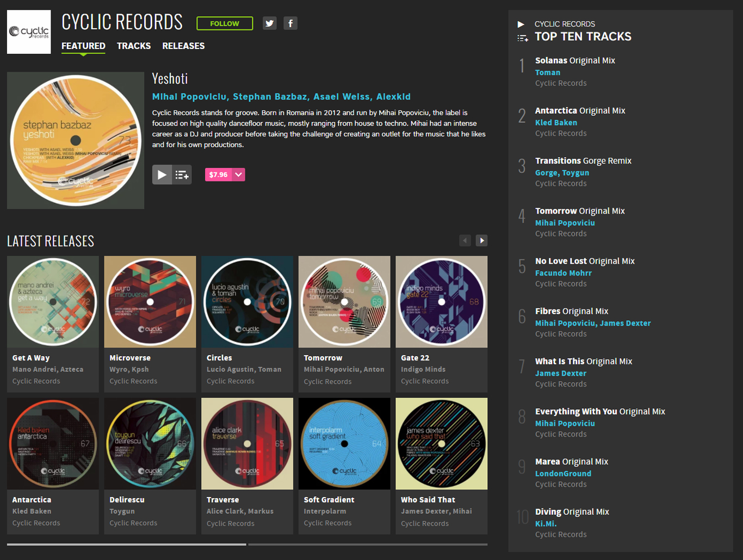
Task: Switch to the Featured tab
Action: coord(83,46)
